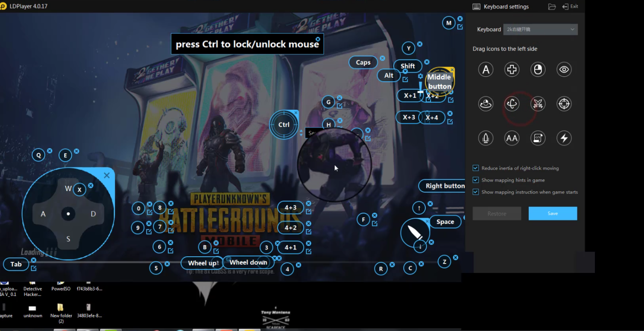
Task: Click the edit icon beside 4+3 key
Action: point(308,211)
